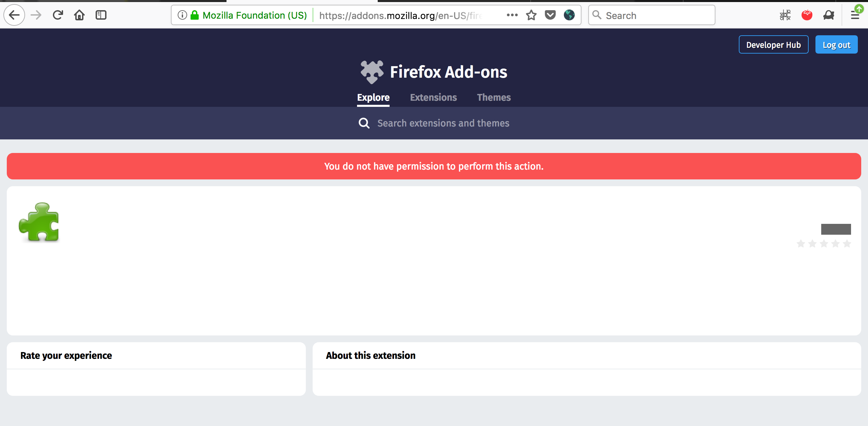Click the 'Rate your experience' heading
Image resolution: width=868 pixels, height=426 pixels.
[66, 355]
